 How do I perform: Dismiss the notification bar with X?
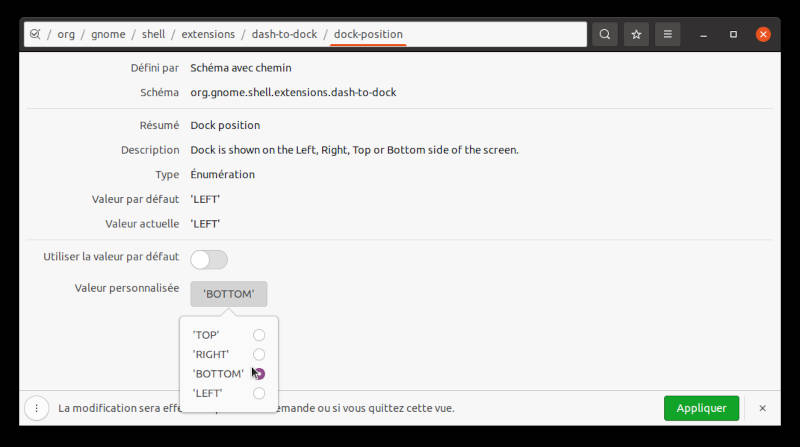[x=762, y=408]
